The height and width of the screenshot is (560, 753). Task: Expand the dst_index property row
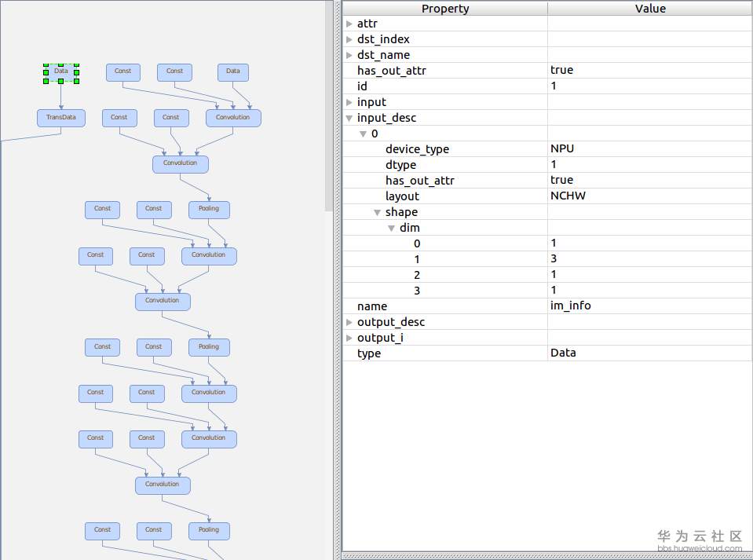click(x=349, y=39)
